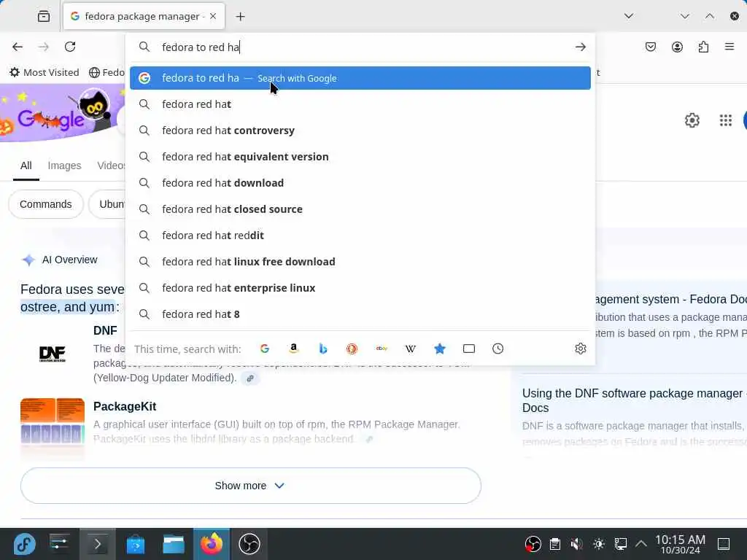Image resolution: width=747 pixels, height=560 pixels.
Task: Open the brightness tray icon
Action: 598,544
